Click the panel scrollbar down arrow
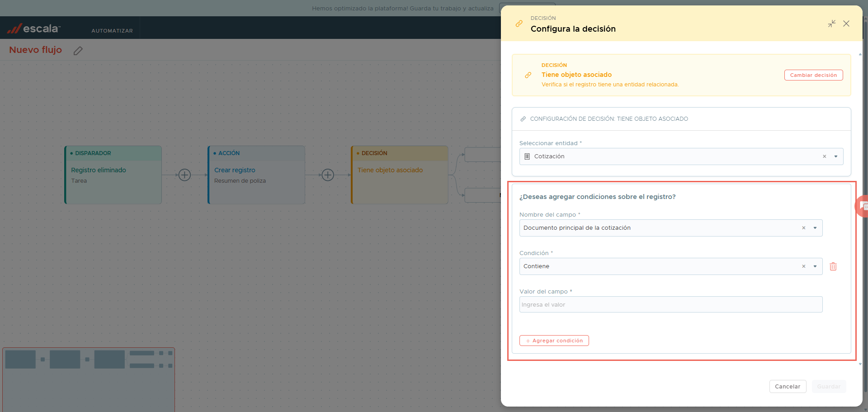 (860, 364)
